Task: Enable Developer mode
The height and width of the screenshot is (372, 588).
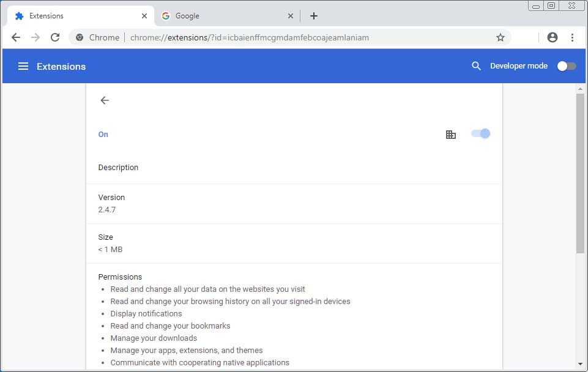Action: (x=566, y=65)
